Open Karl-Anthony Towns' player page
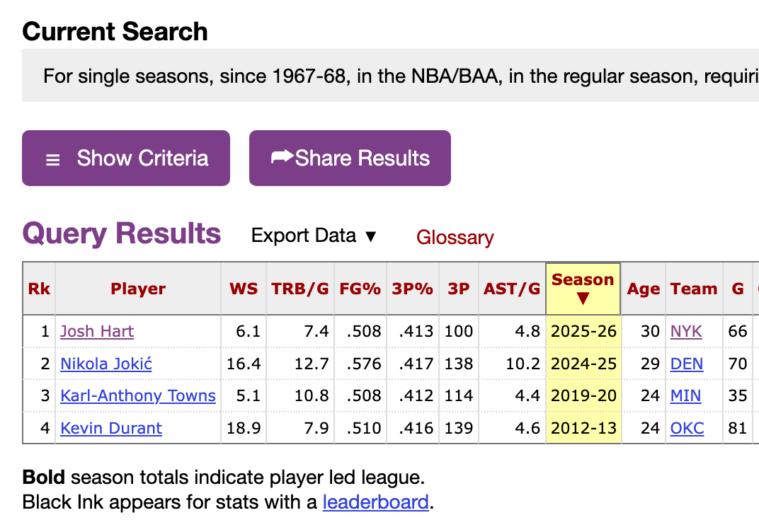Image resolution: width=759 pixels, height=532 pixels. coord(138,395)
